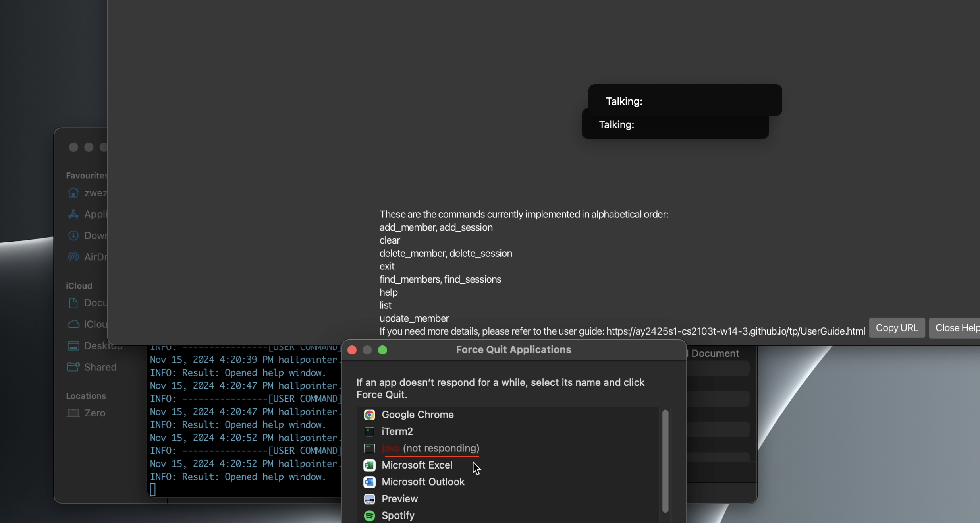Screen dimensions: 980x523
Task: Click the lower Talking notification bubble
Action: pos(675,128)
